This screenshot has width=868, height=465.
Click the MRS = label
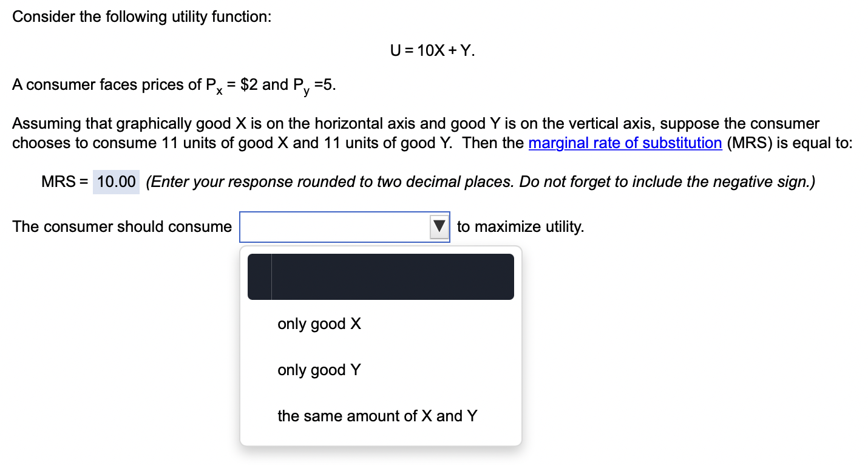pos(63,181)
